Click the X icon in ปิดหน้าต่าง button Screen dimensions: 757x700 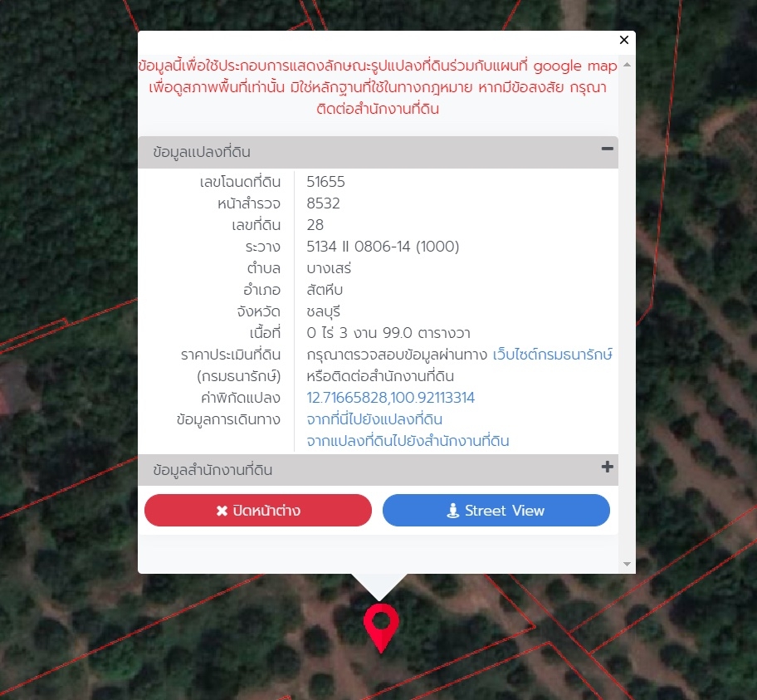pos(222,511)
